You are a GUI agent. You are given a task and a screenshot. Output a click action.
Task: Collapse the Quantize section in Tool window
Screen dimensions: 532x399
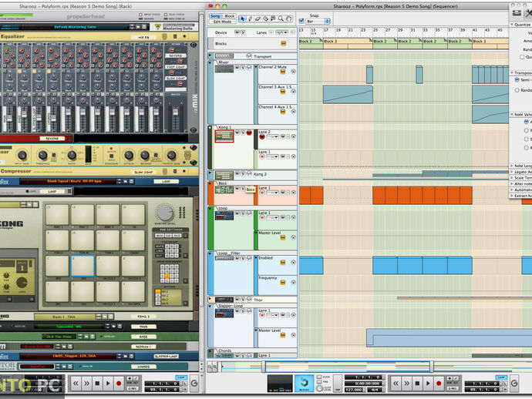coord(512,25)
